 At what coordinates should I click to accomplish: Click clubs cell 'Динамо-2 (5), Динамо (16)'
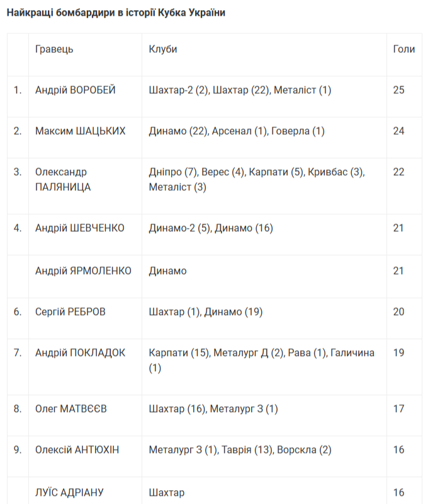(211, 228)
